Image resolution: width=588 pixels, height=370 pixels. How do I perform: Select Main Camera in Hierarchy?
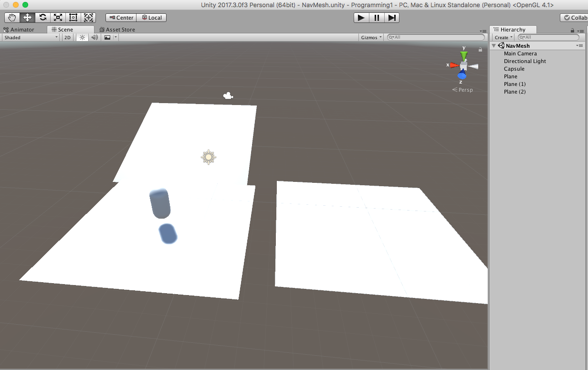point(520,53)
